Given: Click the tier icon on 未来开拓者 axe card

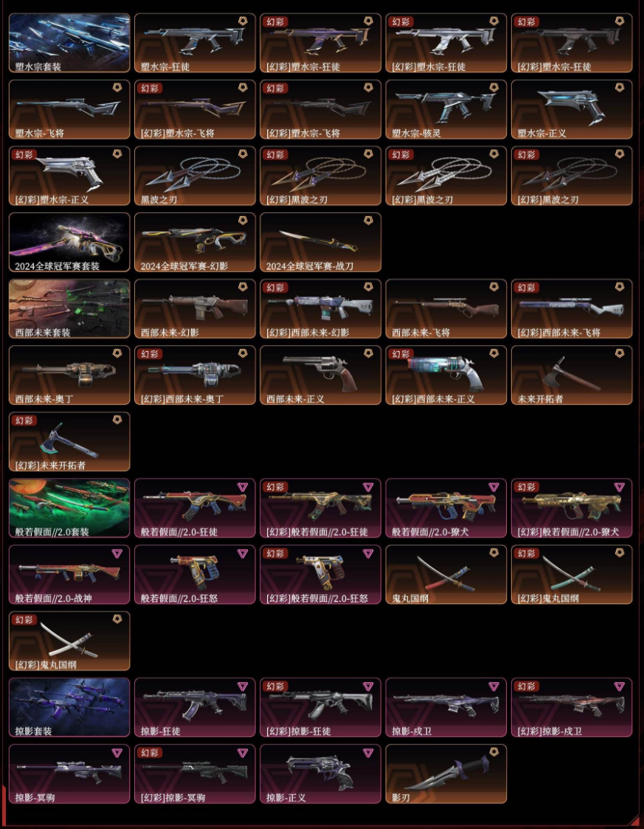Looking at the screenshot, I should (619, 353).
